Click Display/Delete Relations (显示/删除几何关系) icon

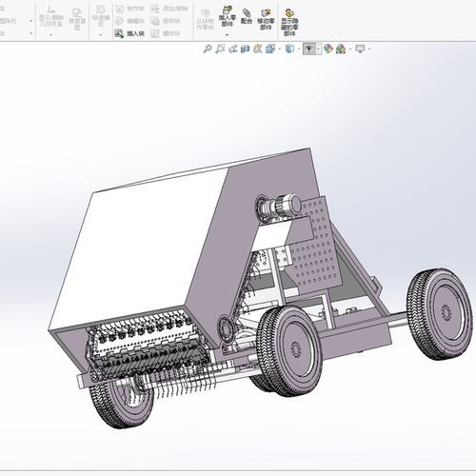(50, 10)
